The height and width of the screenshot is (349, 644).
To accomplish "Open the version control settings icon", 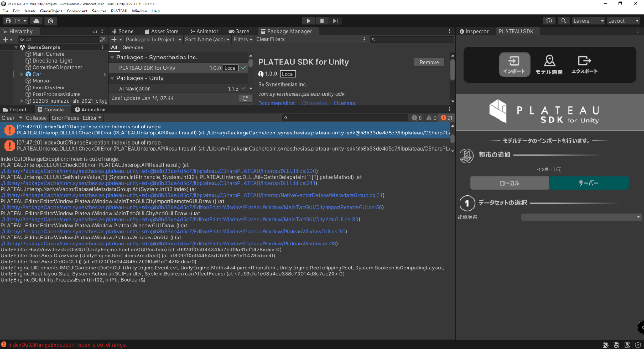I will click(x=51, y=21).
